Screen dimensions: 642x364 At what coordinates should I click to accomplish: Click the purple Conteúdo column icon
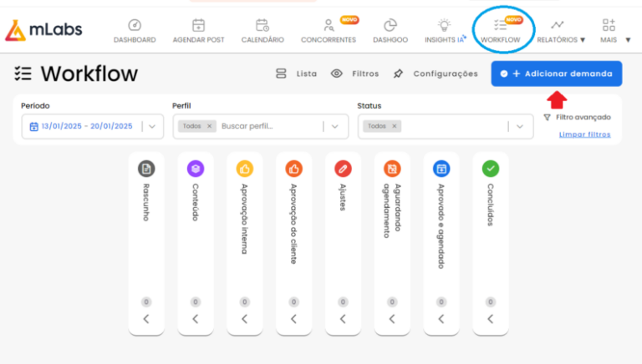click(196, 169)
